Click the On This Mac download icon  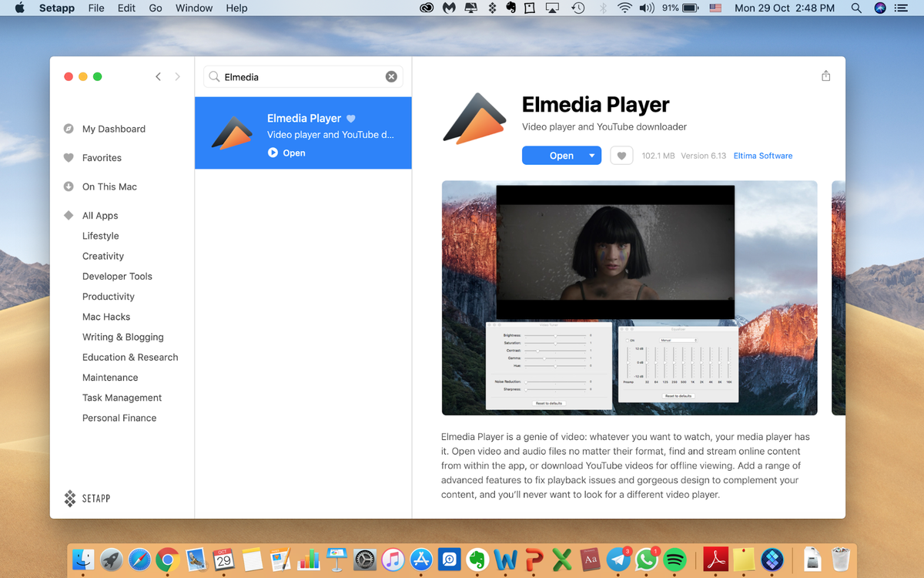[69, 187]
